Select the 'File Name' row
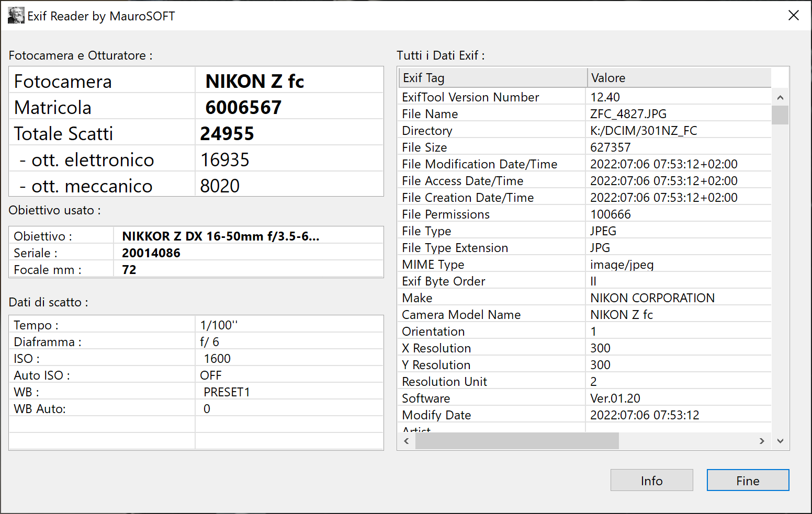 [x=585, y=114]
